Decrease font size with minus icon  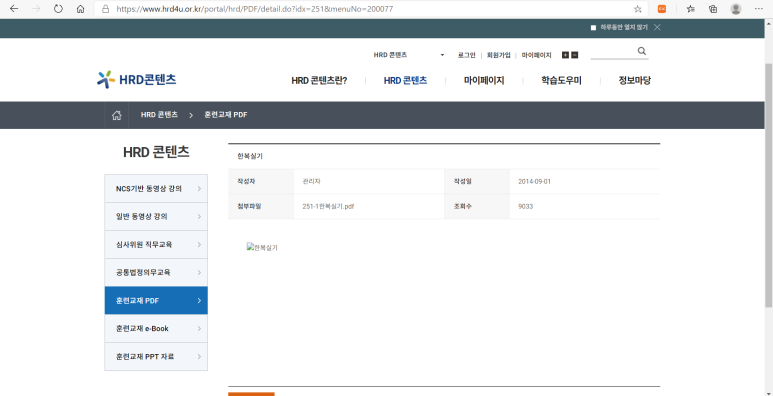pos(574,55)
